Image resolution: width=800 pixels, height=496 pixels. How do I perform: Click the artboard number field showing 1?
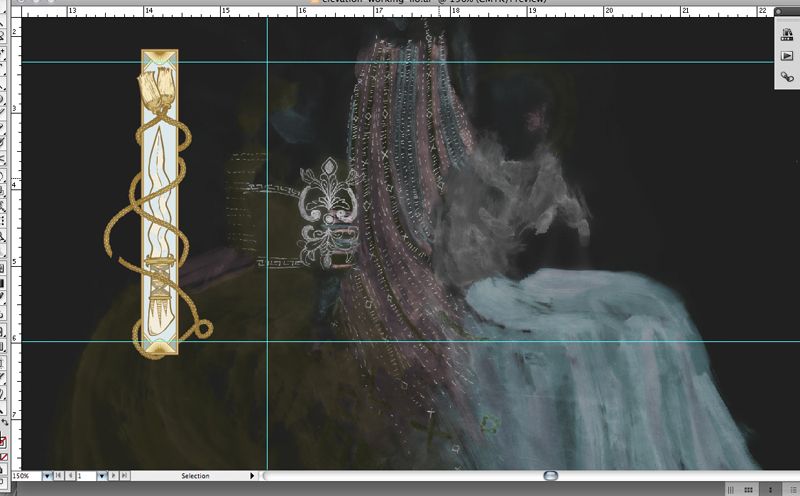tap(87, 475)
